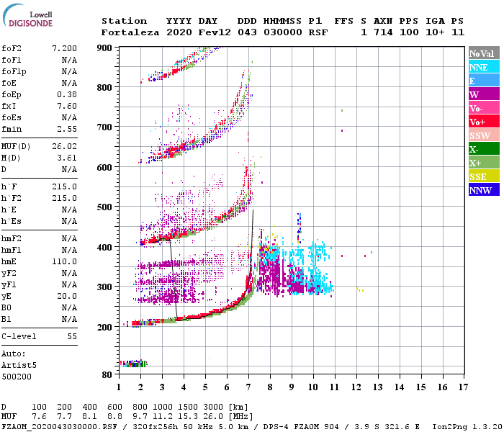Click the PS value 11
Viewport: 504px width, 432px height.
click(458, 32)
